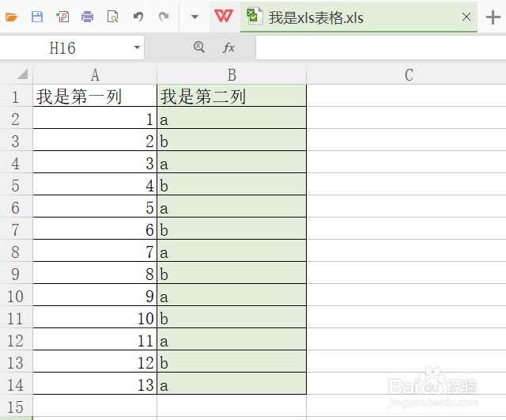Select the cell 我是第一列
506x420 pixels.
coord(95,96)
